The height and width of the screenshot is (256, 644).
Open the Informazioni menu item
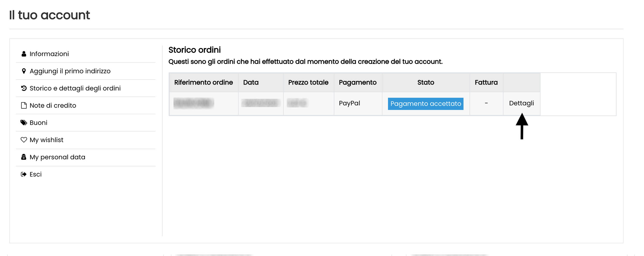click(x=49, y=54)
